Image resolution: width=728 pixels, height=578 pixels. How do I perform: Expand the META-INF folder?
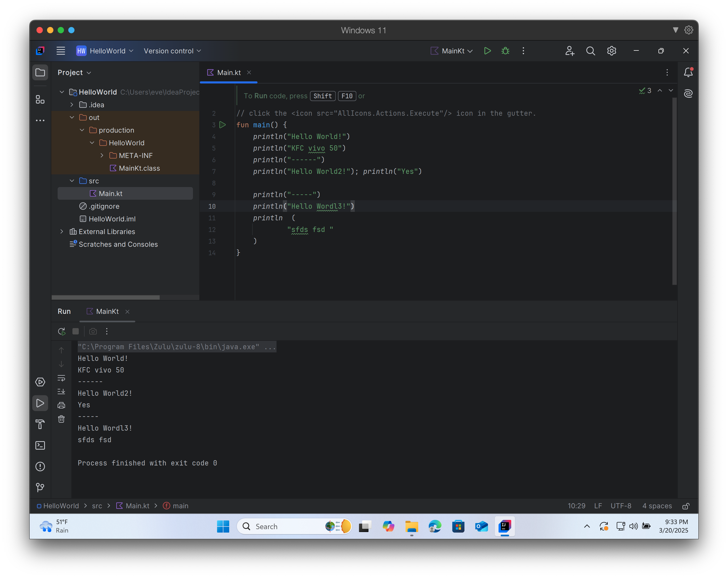[x=102, y=156]
